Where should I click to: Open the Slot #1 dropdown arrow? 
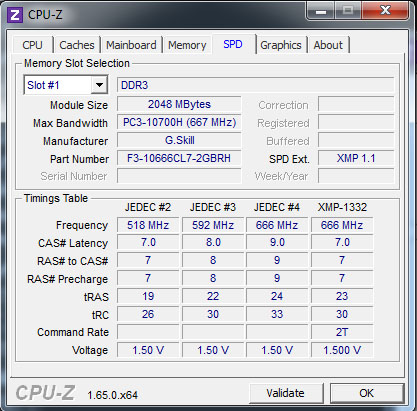click(x=99, y=85)
